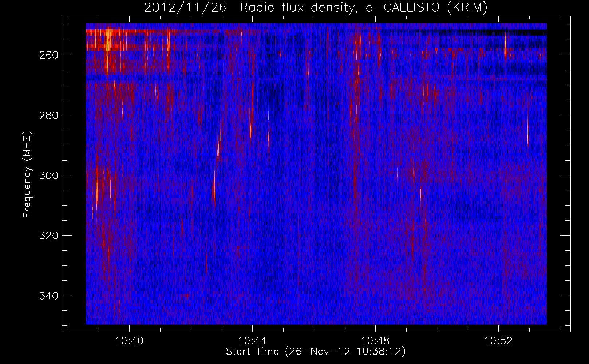Click the Frequency (MHZ) axis label
Viewport: 589px width, 364px height.
[27, 174]
